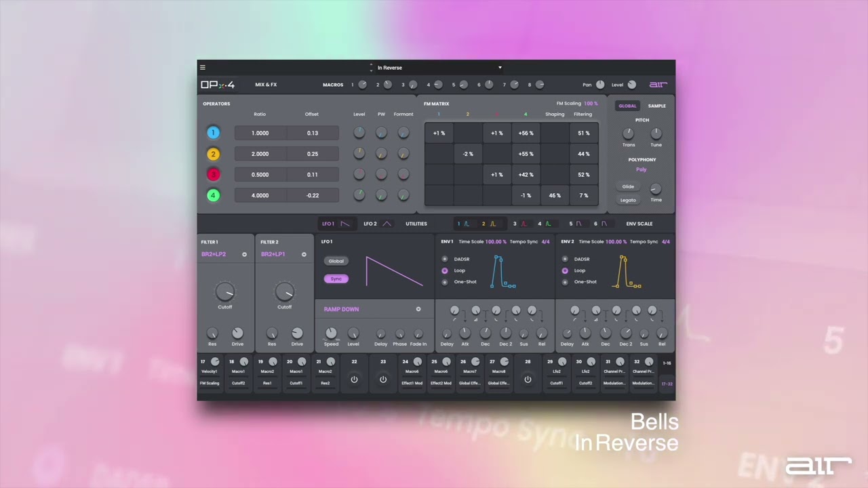
Task: Open the hamburger menu
Action: (x=202, y=67)
